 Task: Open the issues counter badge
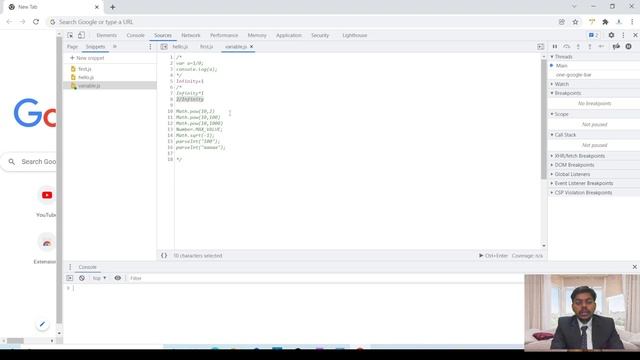point(593,36)
